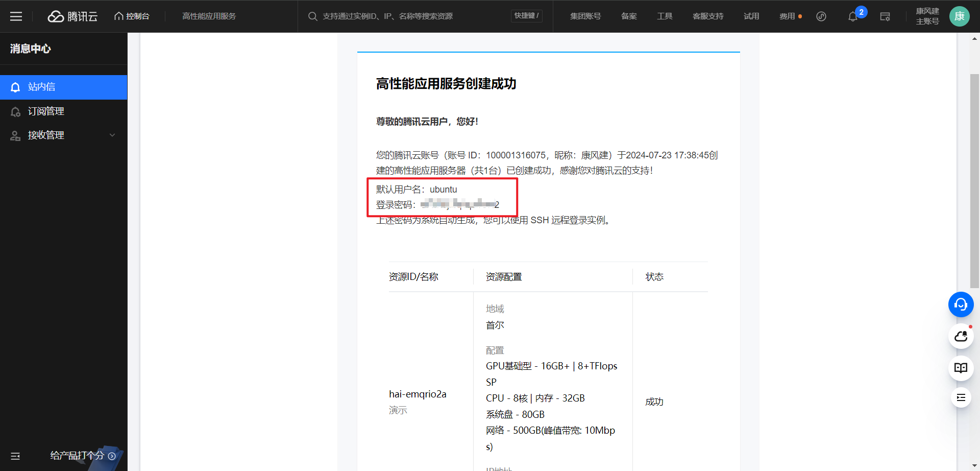Open the notification bell
980x471 pixels.
853,17
